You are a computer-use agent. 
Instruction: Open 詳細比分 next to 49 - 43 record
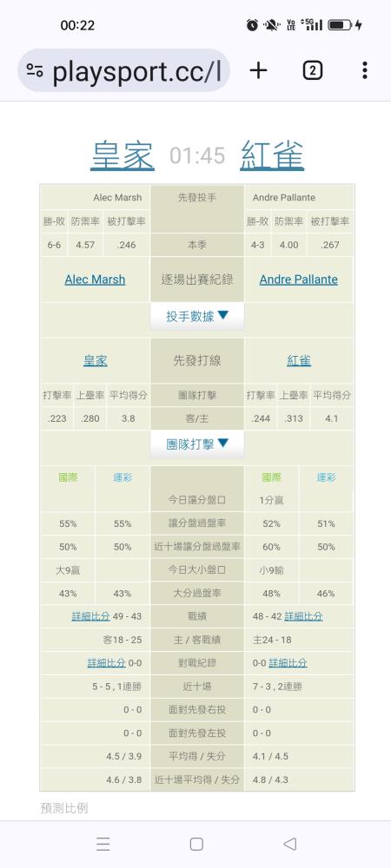(x=91, y=616)
